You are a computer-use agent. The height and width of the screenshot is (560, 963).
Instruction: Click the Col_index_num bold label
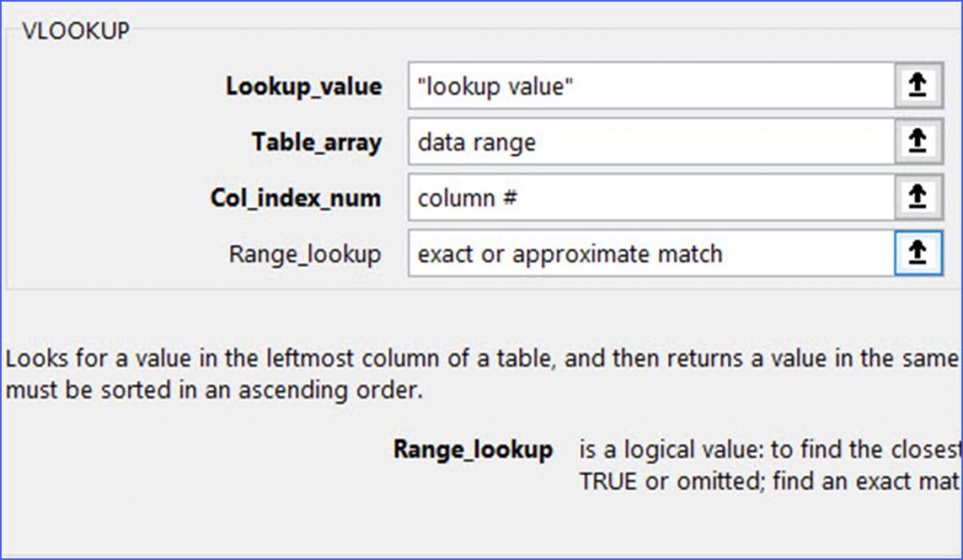(x=297, y=198)
